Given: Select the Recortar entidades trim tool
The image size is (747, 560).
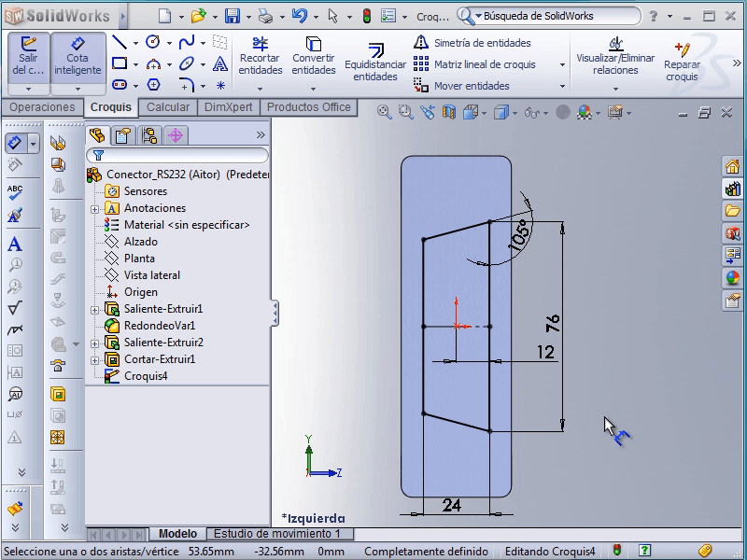Looking at the screenshot, I should tap(260, 57).
